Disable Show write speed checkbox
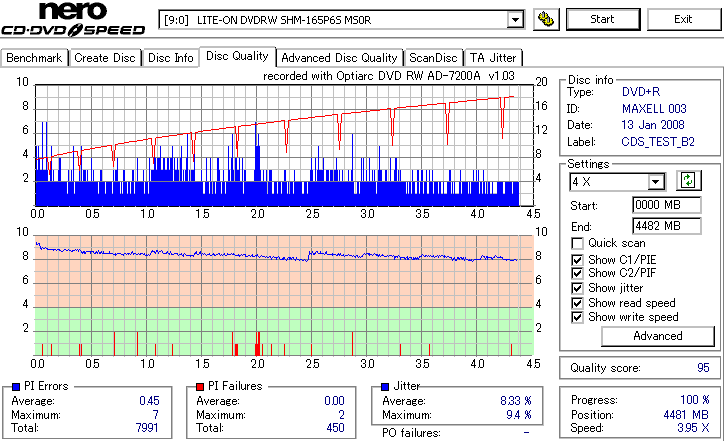This screenshot has width=724, height=441. tap(577, 317)
